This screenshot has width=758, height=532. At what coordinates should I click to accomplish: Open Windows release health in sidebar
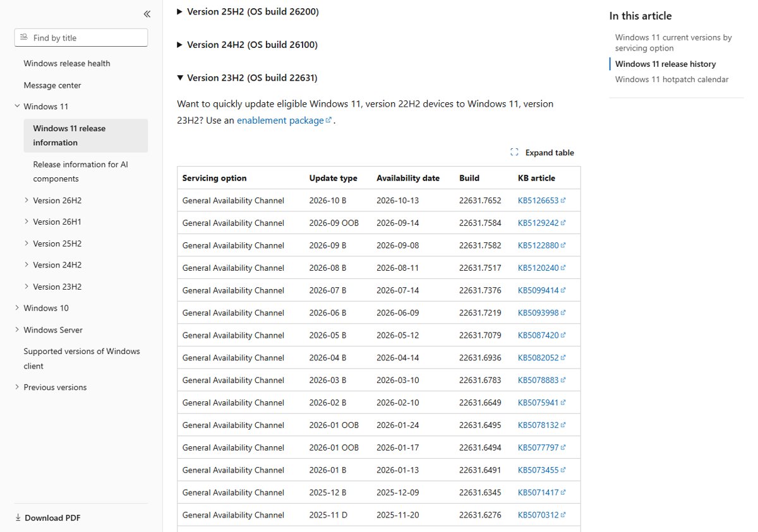[67, 63]
